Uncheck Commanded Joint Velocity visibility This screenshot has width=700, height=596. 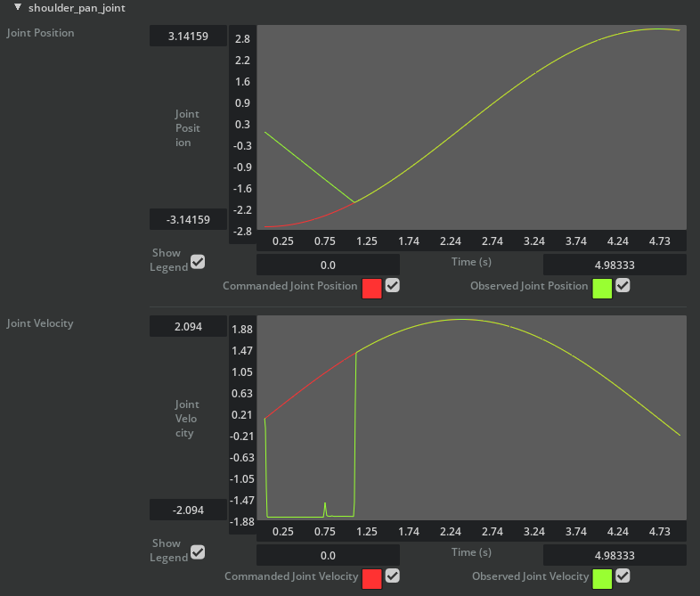click(393, 576)
